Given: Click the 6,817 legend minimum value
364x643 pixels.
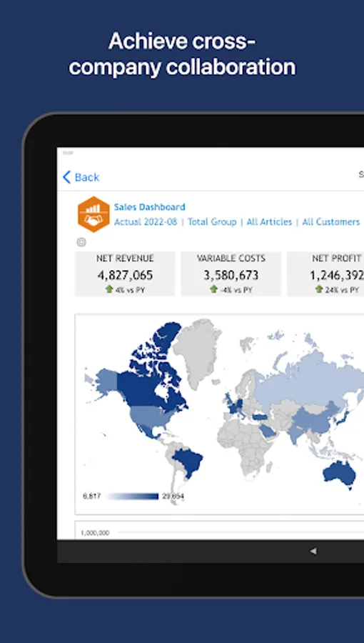Looking at the screenshot, I should point(92,497).
